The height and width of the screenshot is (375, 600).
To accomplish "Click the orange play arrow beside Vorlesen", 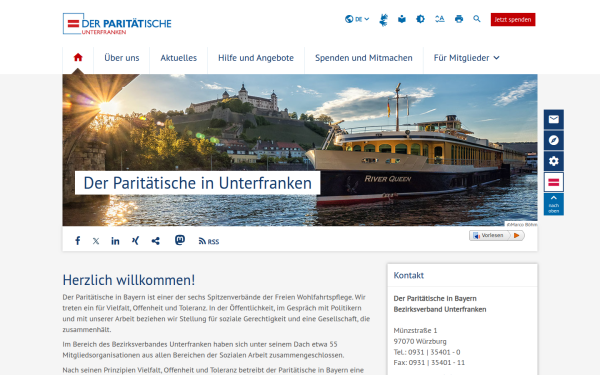I will 517,235.
